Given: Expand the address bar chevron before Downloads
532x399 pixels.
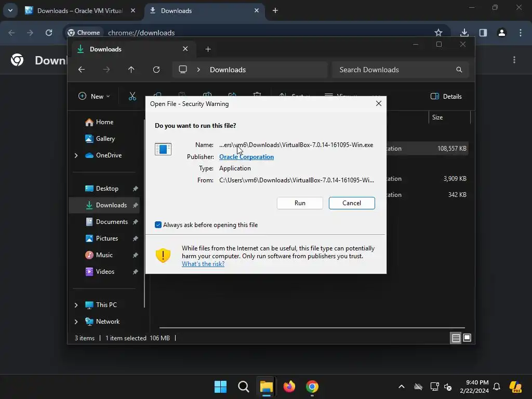Looking at the screenshot, I should [198, 70].
